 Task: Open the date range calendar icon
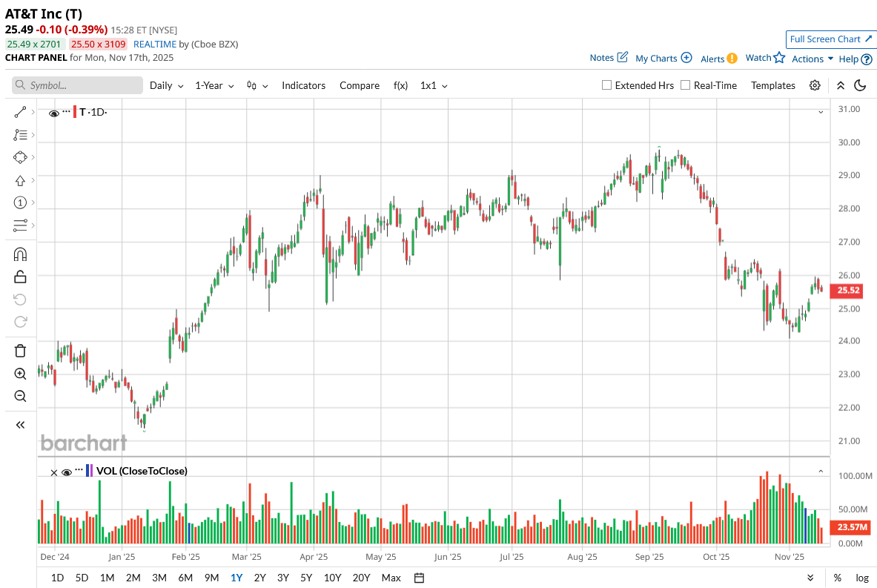(x=419, y=578)
